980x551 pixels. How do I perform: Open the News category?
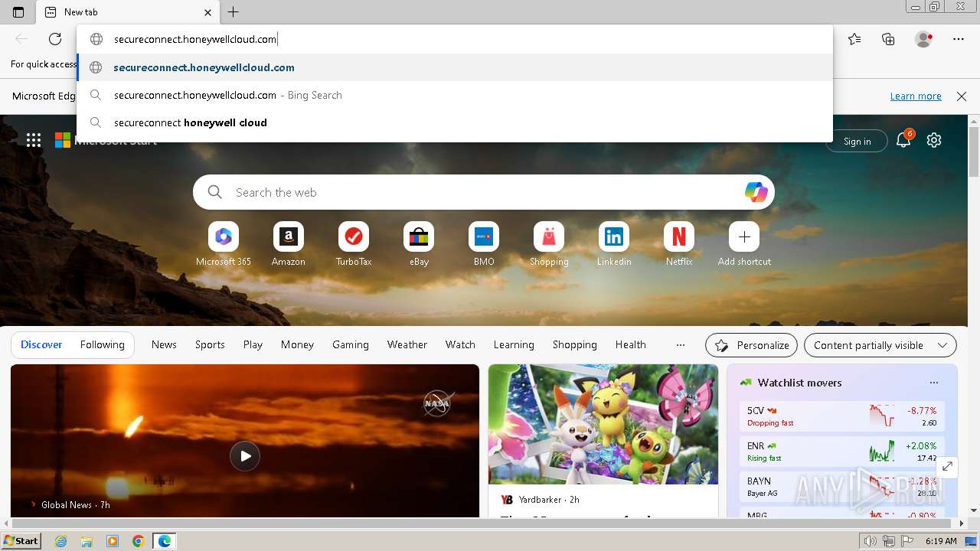[x=164, y=344]
